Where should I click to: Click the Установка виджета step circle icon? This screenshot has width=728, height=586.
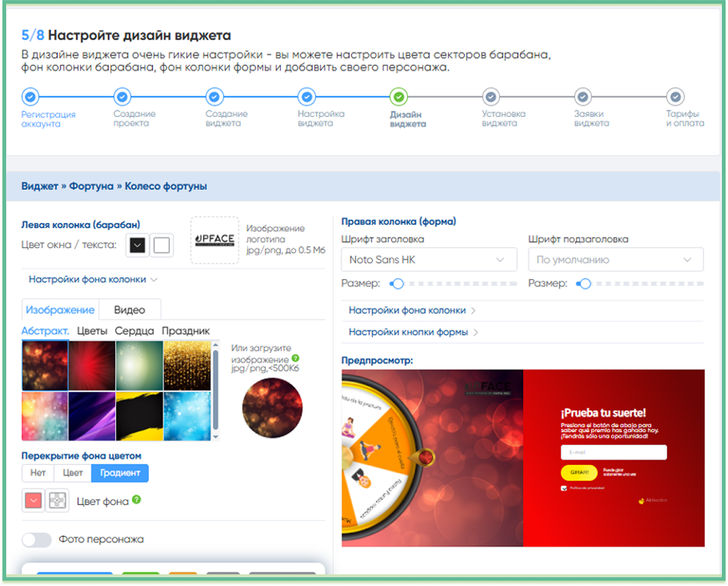490,96
